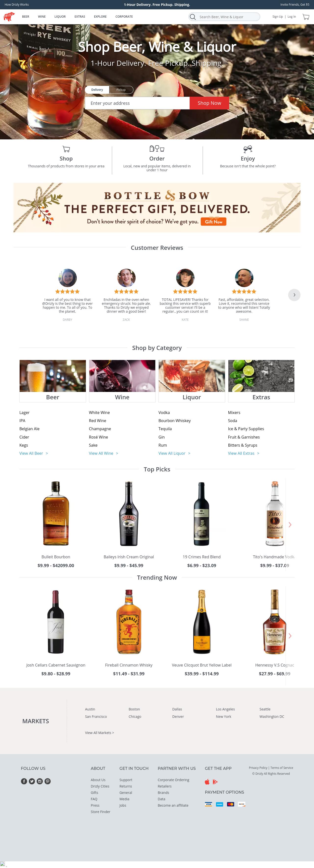
Task: Show next customer reviews with arrow
Action: point(294,295)
